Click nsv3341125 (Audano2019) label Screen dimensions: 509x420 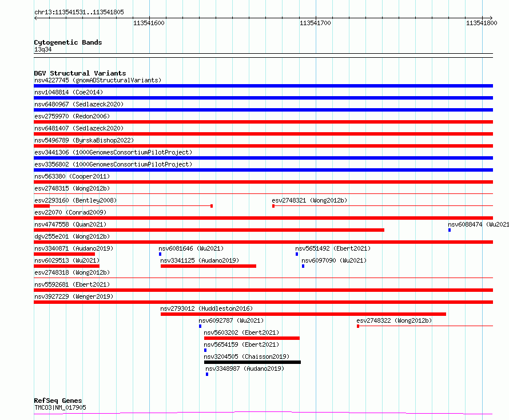tap(200, 260)
